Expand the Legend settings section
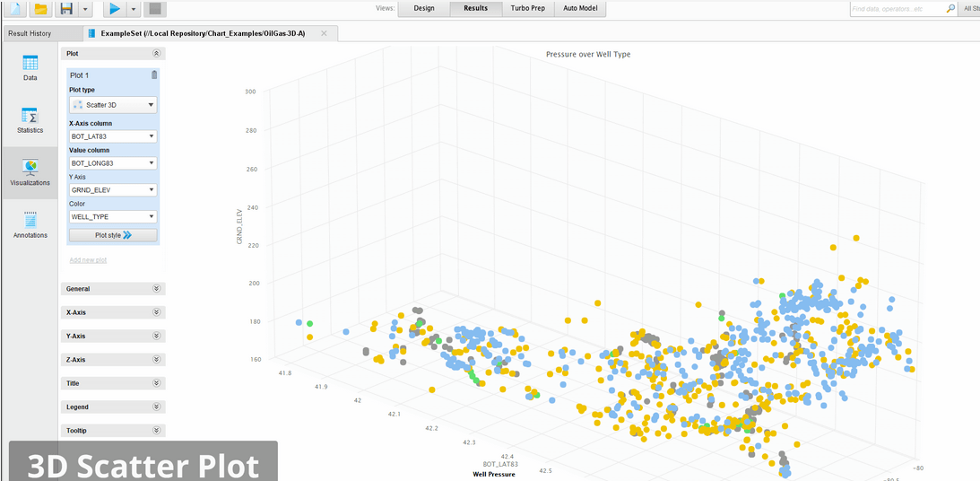The image size is (980, 481). point(113,407)
